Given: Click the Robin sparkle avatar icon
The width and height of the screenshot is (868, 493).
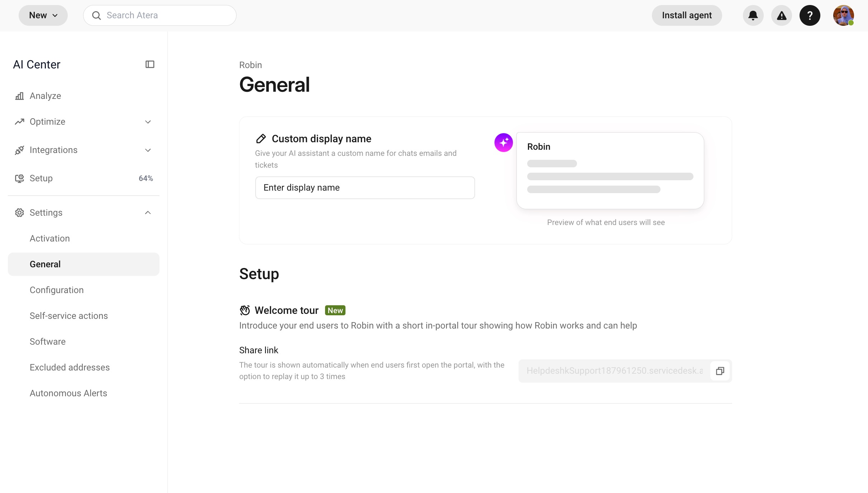Looking at the screenshot, I should click(504, 143).
